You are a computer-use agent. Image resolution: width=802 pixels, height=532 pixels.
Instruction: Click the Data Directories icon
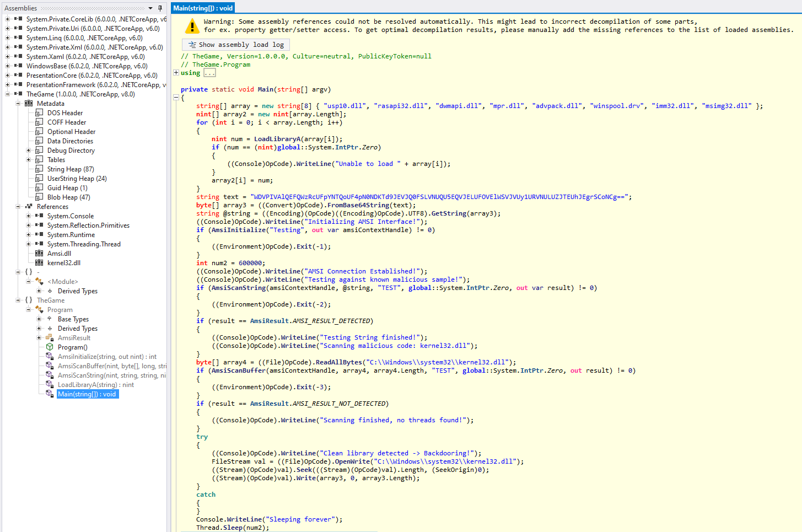[x=39, y=141]
